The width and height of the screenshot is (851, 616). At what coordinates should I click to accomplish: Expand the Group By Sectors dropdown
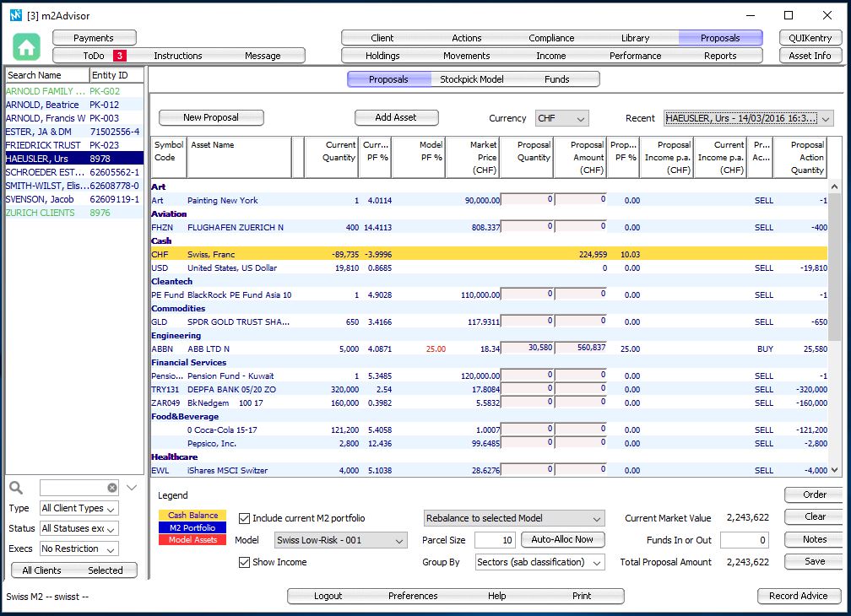click(x=540, y=562)
